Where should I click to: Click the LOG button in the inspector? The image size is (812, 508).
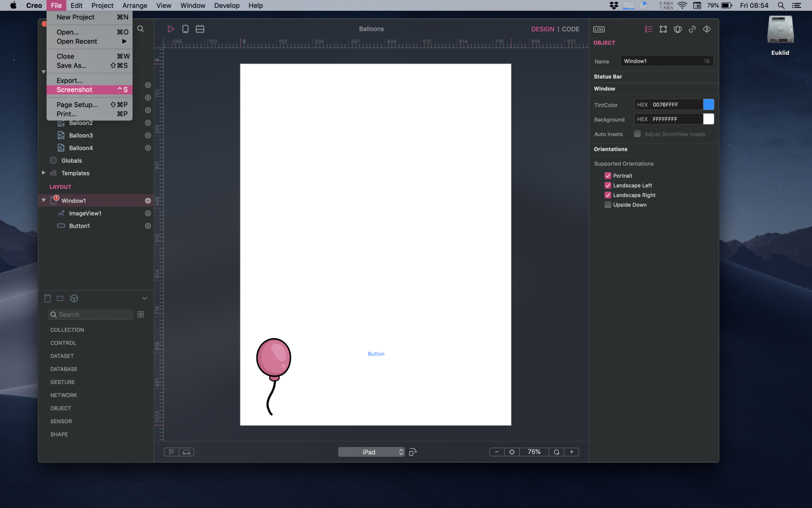[598, 29]
